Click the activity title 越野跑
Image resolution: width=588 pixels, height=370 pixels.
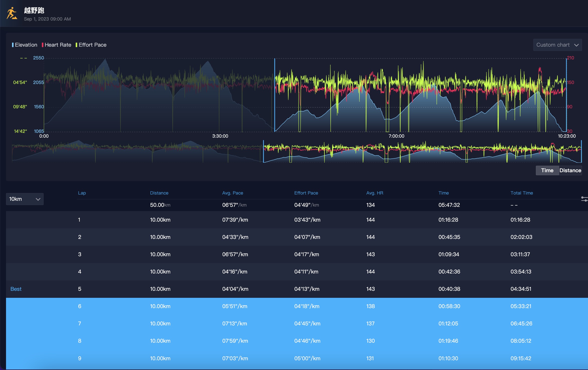34,10
